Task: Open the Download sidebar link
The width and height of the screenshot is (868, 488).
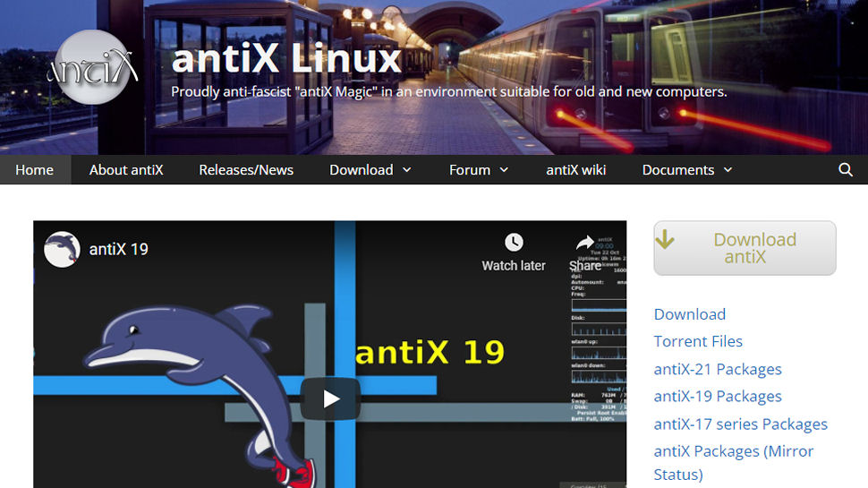Action: (690, 314)
